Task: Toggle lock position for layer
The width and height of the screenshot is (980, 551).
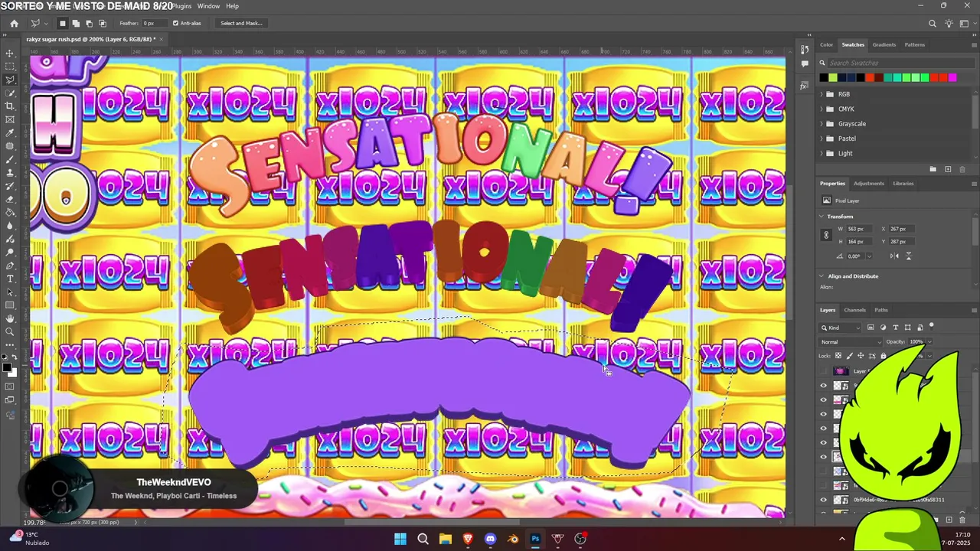Action: (x=861, y=356)
